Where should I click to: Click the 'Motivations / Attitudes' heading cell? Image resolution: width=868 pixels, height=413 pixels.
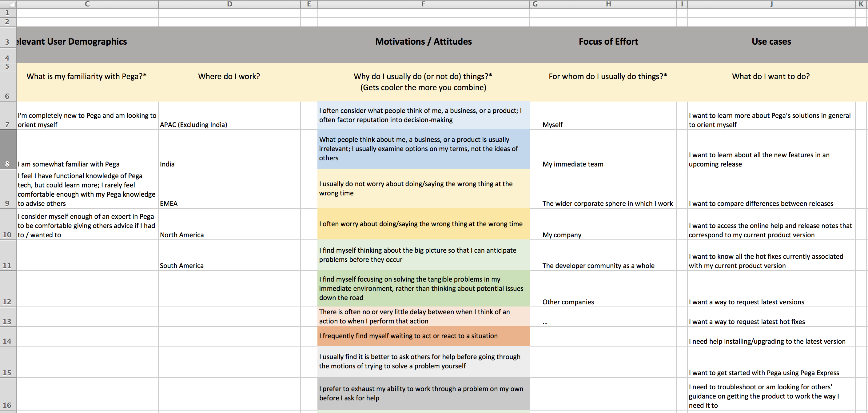(x=423, y=42)
